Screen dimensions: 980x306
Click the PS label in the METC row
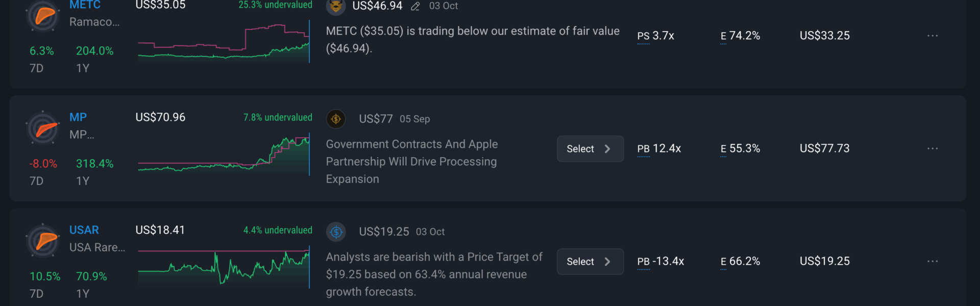pyautogui.click(x=643, y=36)
